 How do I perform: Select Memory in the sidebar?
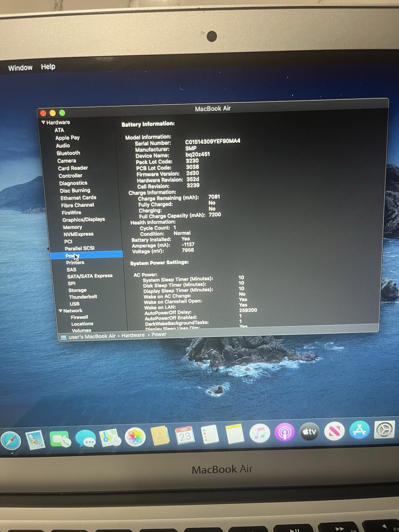[72, 227]
